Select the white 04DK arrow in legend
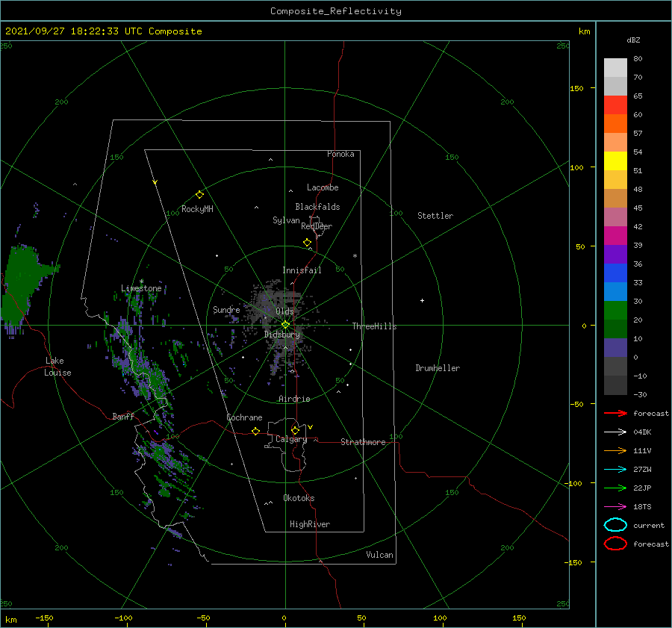 tap(615, 432)
